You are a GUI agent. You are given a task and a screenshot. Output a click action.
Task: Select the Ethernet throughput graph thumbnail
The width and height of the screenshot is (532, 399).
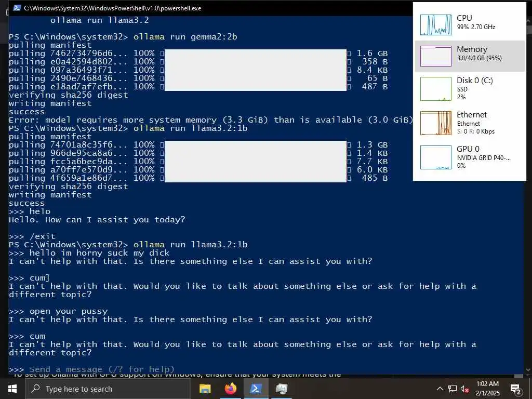pyautogui.click(x=436, y=123)
